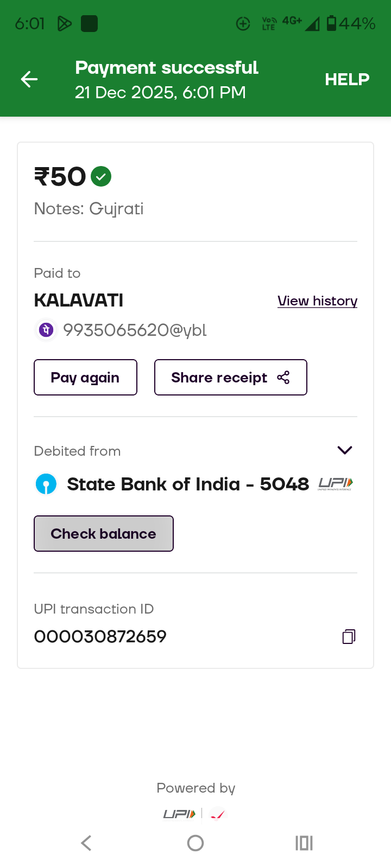The image size is (391, 868).
Task: Check balance of the SBI account
Action: click(104, 534)
